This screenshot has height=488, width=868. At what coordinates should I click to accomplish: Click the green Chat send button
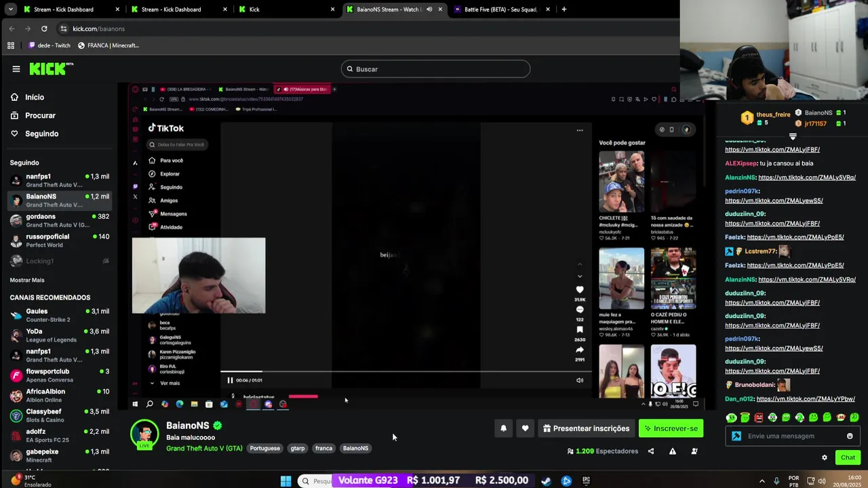(848, 457)
